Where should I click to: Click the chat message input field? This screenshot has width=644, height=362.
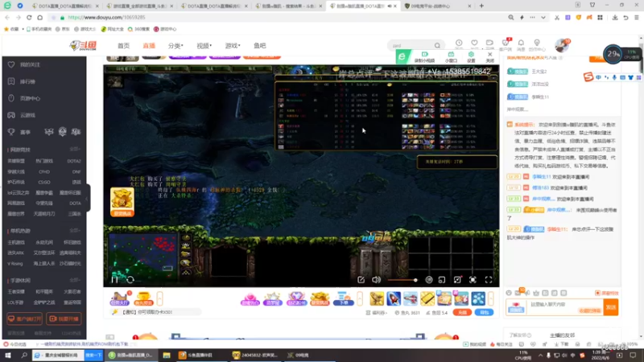coord(565,307)
